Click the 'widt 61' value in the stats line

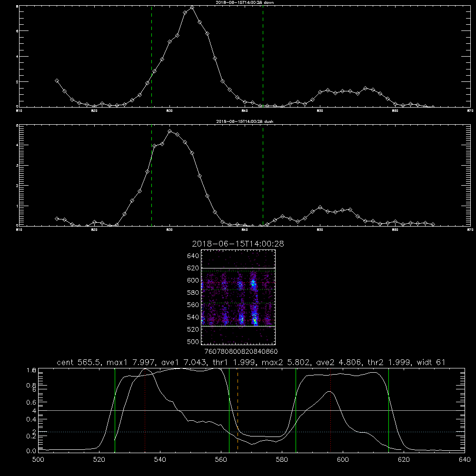click(431, 362)
